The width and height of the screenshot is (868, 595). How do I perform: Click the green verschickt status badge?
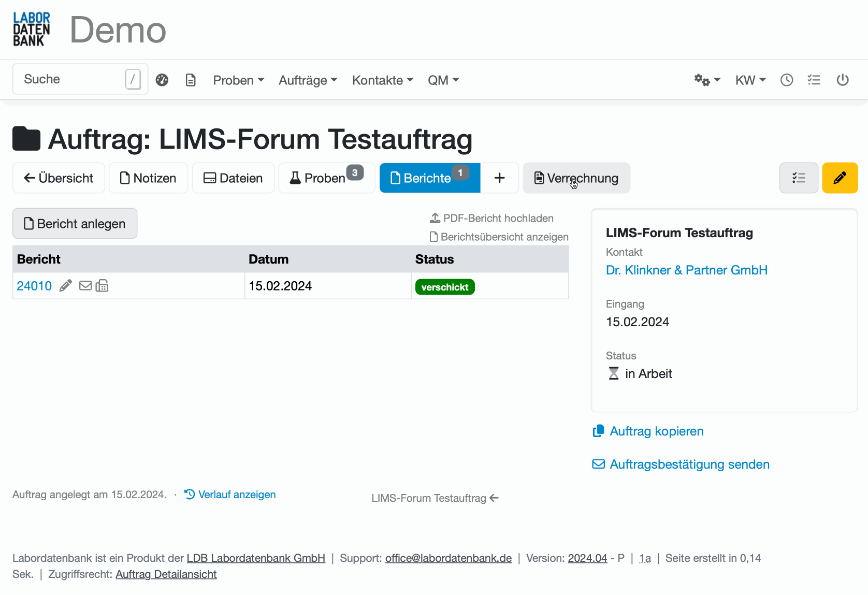(x=444, y=286)
